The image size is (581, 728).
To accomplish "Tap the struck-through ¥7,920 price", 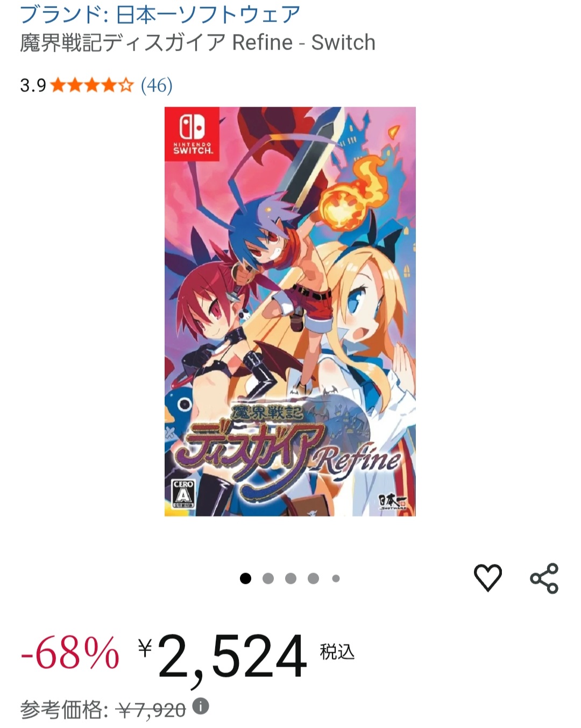I will pos(151,710).
